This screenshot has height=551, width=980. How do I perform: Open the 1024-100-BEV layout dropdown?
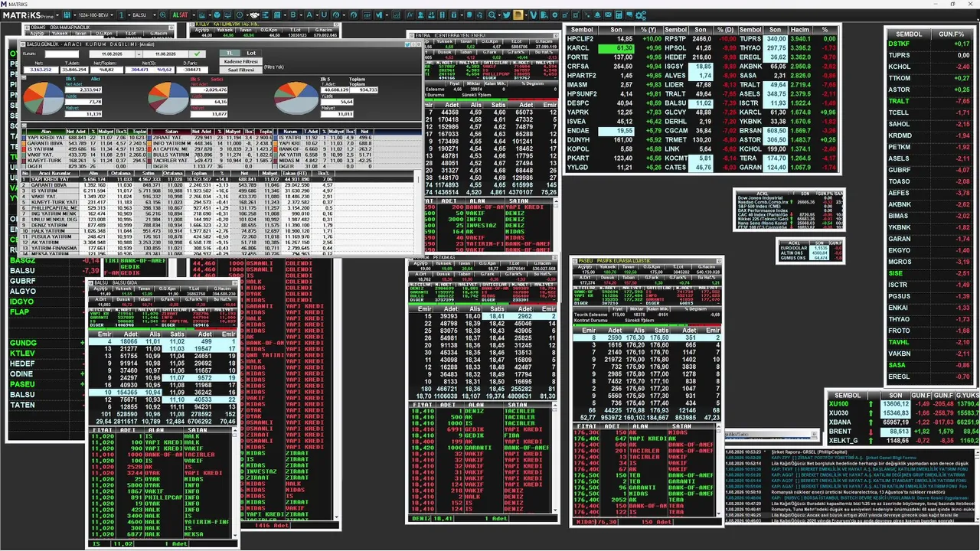coord(112,15)
